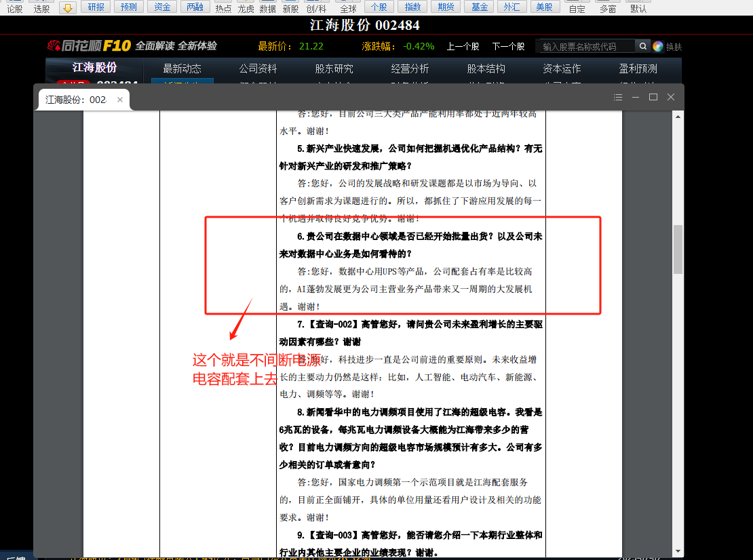
Task: Click the 外汇 toolbar button
Action: coord(511,7)
